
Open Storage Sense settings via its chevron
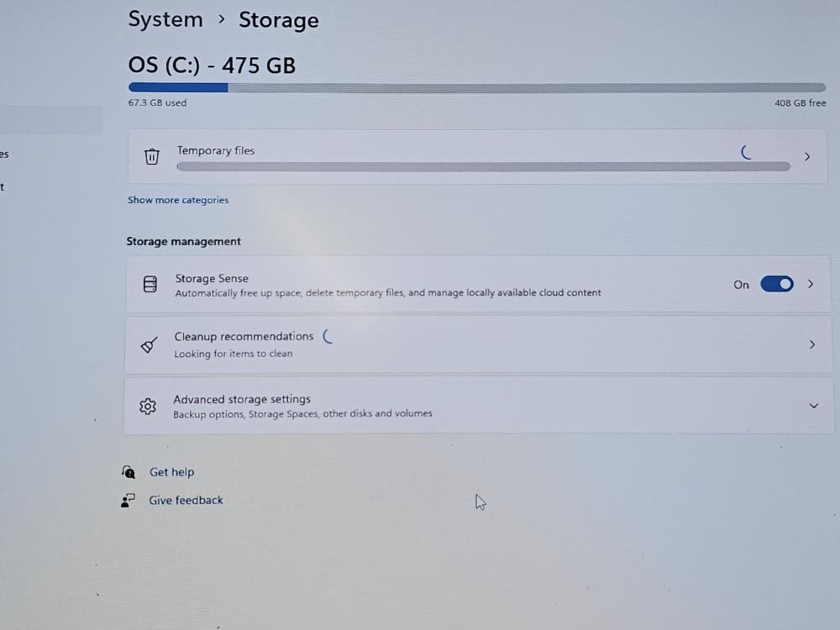click(x=811, y=284)
